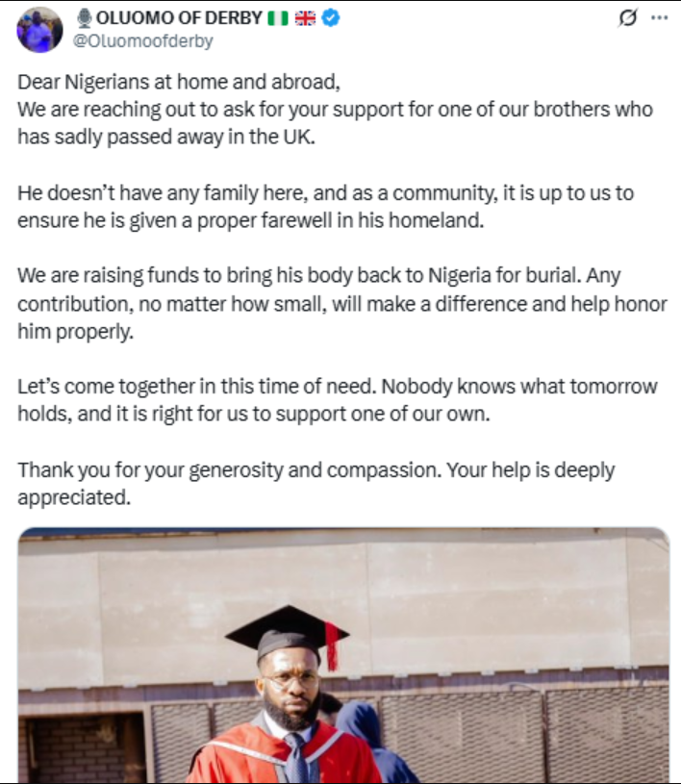Viewport: 681px width, 784px height.
Task: Open the OLUOMO OF DERBY display name
Action: (179, 18)
